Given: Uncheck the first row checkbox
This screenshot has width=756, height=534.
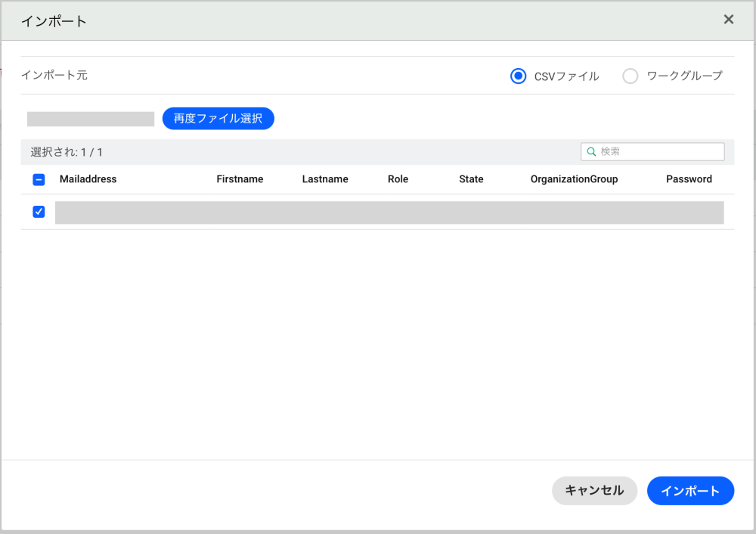Looking at the screenshot, I should pos(39,212).
